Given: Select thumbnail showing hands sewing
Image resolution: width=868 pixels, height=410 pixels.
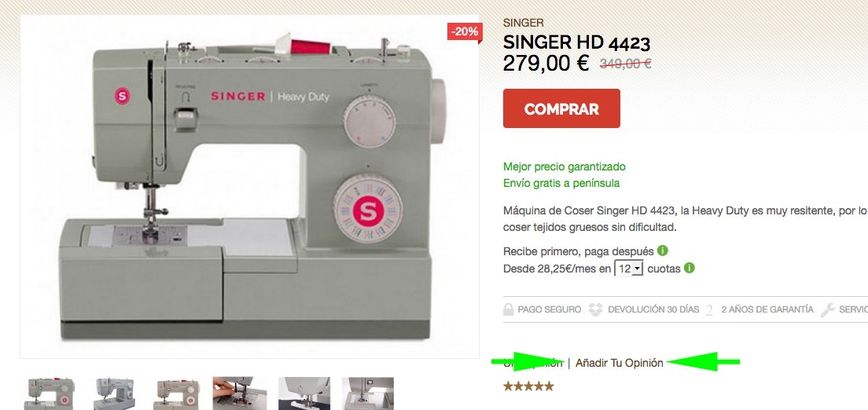Looking at the screenshot, I should pyautogui.click(x=240, y=394).
